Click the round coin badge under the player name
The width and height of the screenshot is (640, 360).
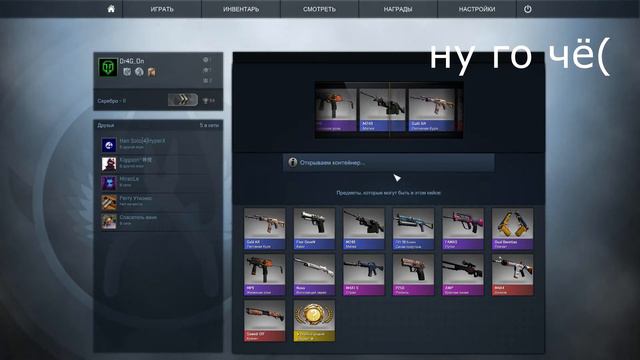tap(140, 72)
